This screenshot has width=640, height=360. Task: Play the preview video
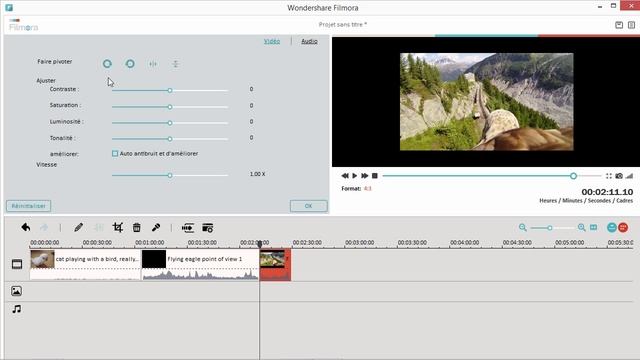point(355,176)
